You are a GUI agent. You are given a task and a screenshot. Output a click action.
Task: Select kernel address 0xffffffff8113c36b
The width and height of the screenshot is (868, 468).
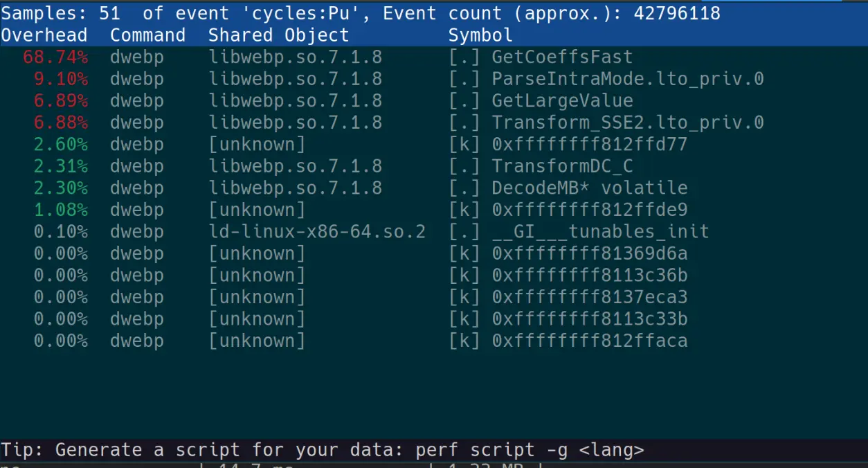pyautogui.click(x=589, y=276)
